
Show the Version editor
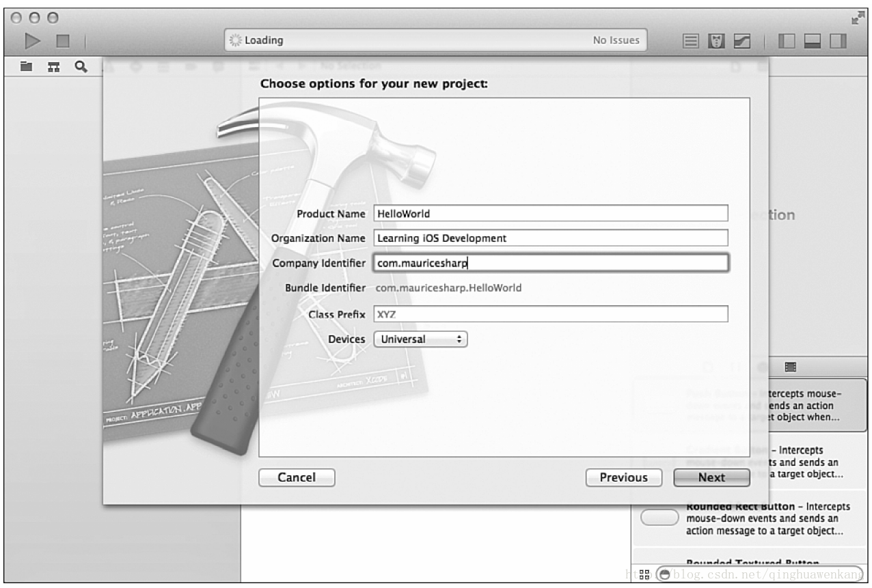coord(741,41)
